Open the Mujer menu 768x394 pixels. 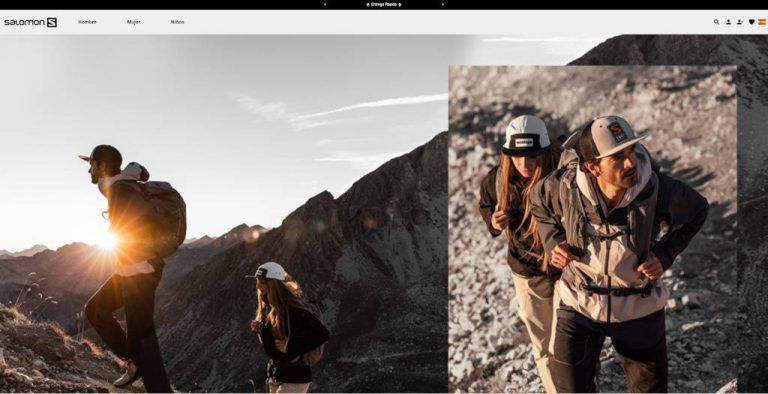pyautogui.click(x=134, y=22)
